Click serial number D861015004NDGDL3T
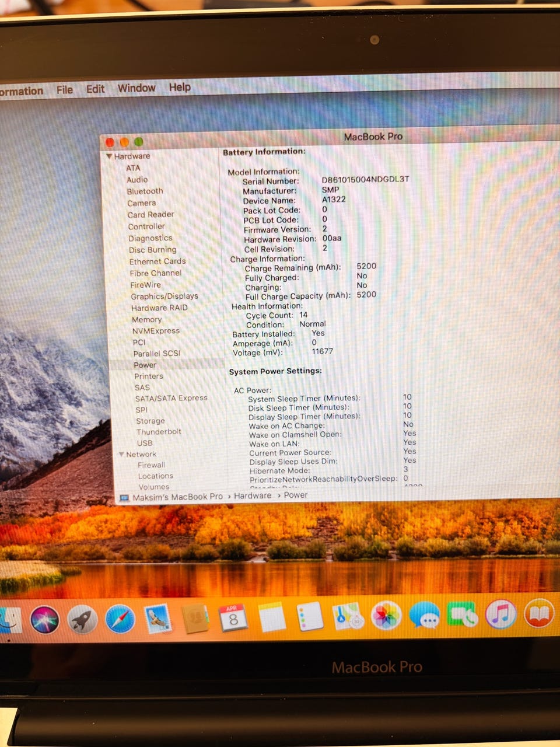 pyautogui.click(x=366, y=180)
